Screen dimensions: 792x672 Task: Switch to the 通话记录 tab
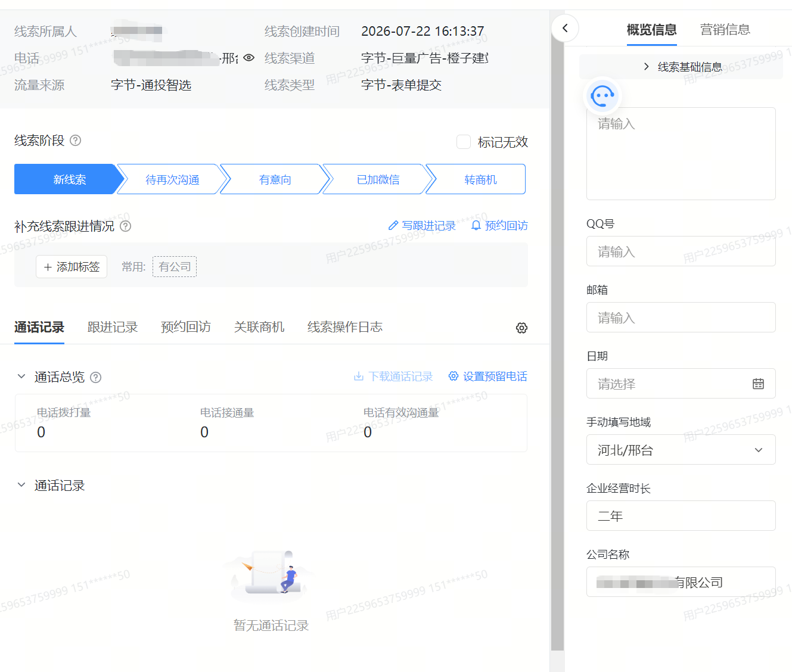click(39, 327)
